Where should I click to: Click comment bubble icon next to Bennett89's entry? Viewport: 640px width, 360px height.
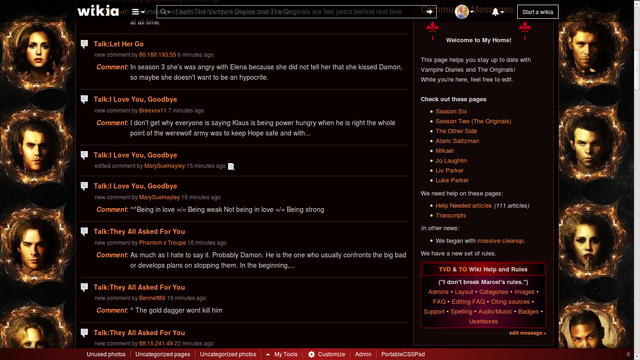pos(84,287)
